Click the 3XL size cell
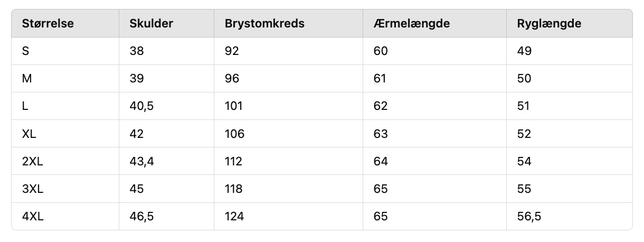This screenshot has width=644, height=242. 32,189
